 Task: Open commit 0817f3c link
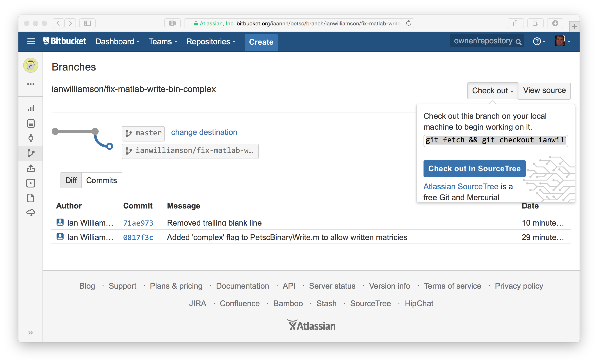pyautogui.click(x=138, y=237)
